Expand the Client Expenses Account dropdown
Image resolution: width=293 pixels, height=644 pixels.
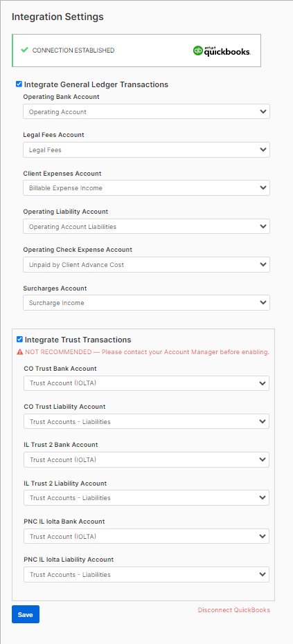coord(147,188)
